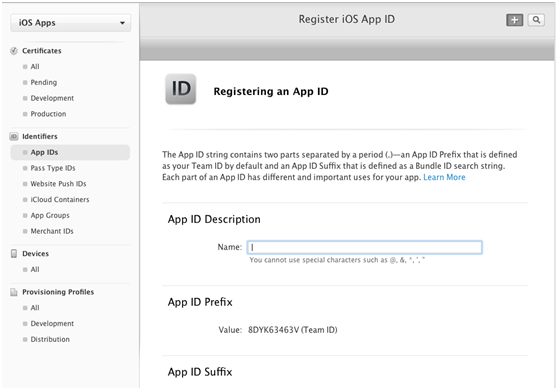Open iCloud Containers
This screenshot has height=390, width=558.
60,200
